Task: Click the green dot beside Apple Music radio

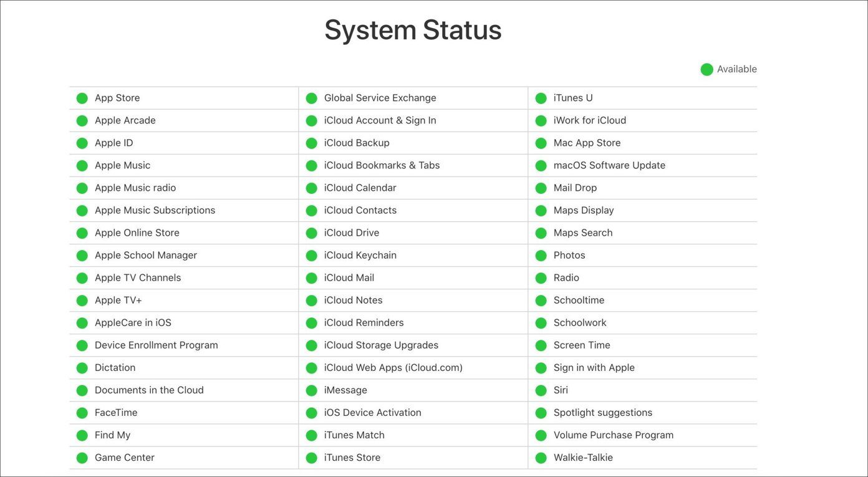Action: click(x=82, y=188)
